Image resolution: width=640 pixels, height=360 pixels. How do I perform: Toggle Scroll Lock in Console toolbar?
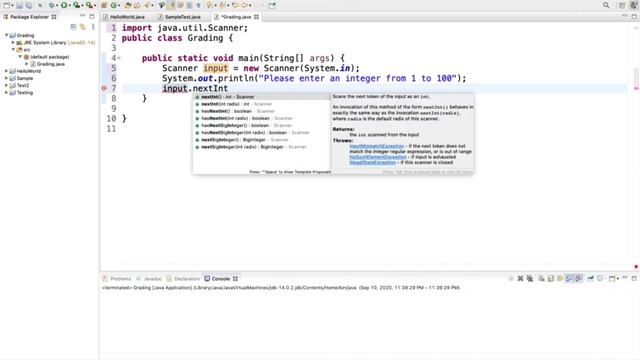551,279
